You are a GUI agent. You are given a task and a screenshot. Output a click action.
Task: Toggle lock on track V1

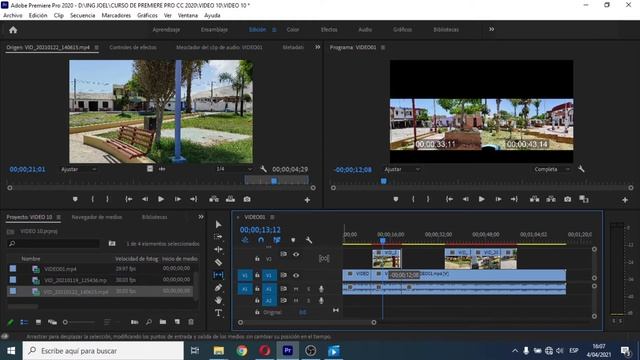[257, 276]
